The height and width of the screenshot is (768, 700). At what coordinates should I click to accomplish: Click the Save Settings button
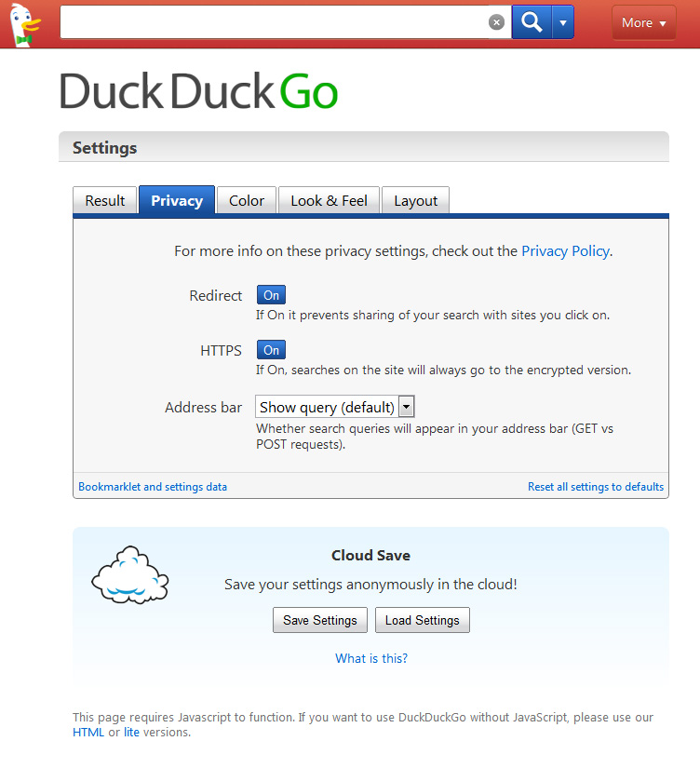320,620
